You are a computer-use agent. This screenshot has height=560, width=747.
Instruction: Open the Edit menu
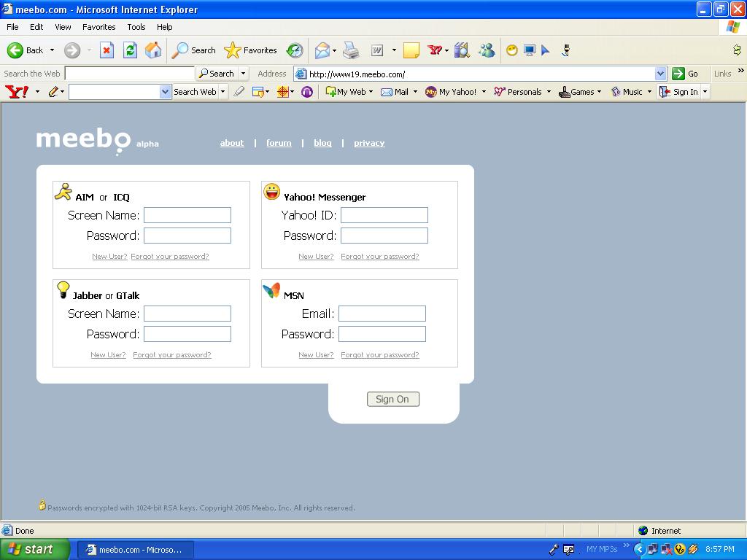pyautogui.click(x=36, y=27)
